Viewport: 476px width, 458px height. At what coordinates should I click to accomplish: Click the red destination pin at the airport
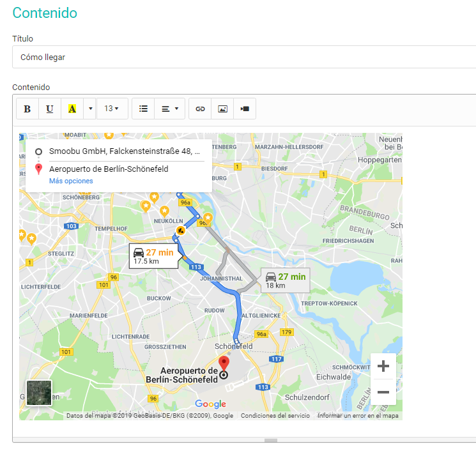coord(224,364)
